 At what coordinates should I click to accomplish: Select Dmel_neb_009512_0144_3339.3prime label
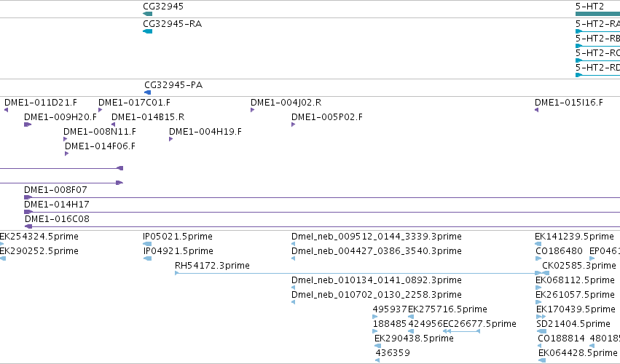point(377,237)
